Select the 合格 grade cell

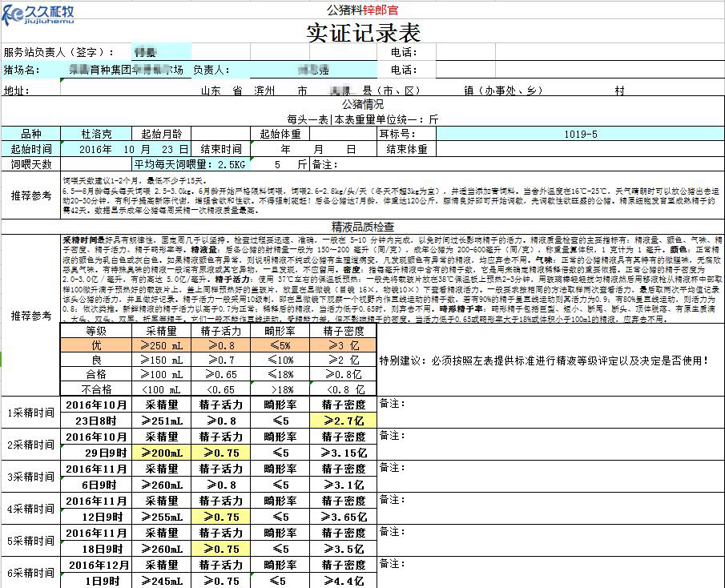(96, 374)
